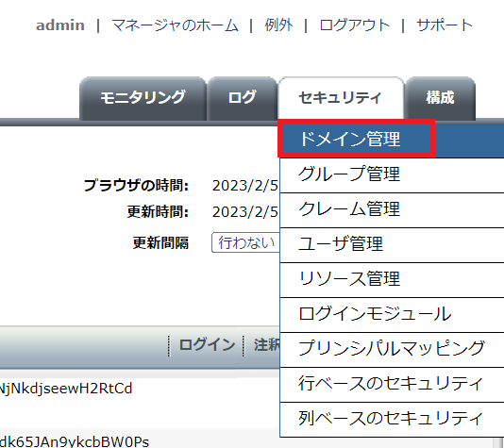
Task: Open the サポート link
Action: [x=445, y=25]
